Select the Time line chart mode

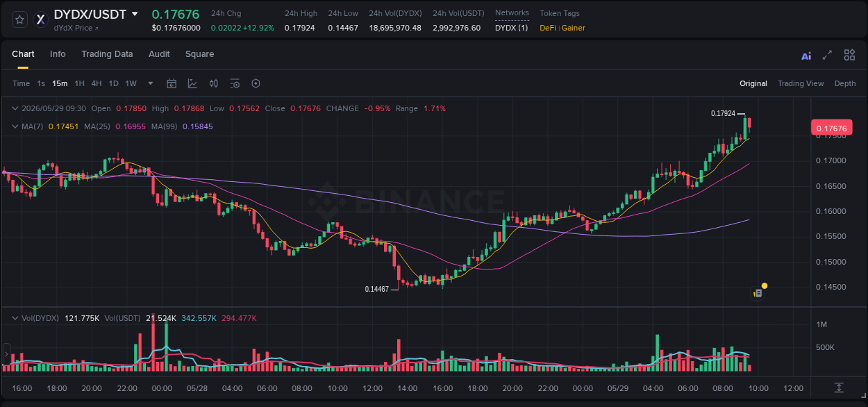pyautogui.click(x=22, y=83)
